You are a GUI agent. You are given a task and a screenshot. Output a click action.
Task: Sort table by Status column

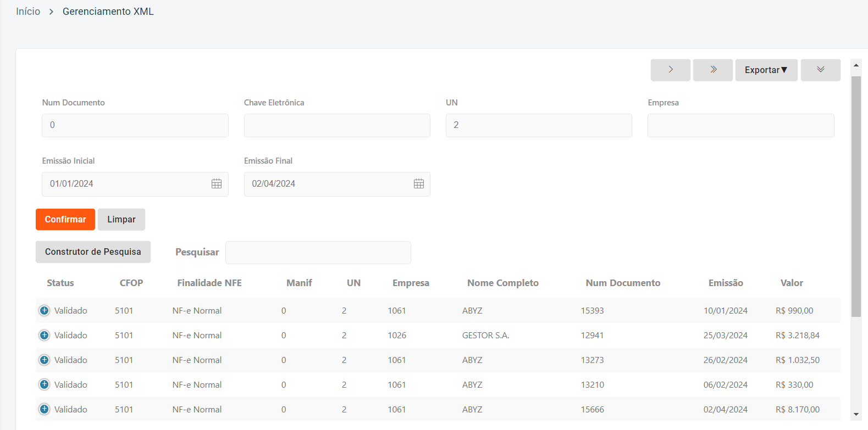[60, 283]
